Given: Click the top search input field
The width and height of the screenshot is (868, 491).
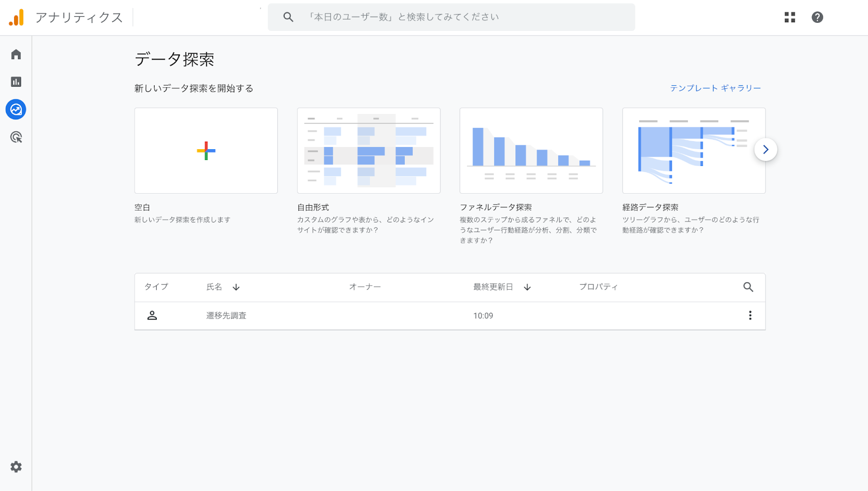Looking at the screenshot, I should [451, 17].
